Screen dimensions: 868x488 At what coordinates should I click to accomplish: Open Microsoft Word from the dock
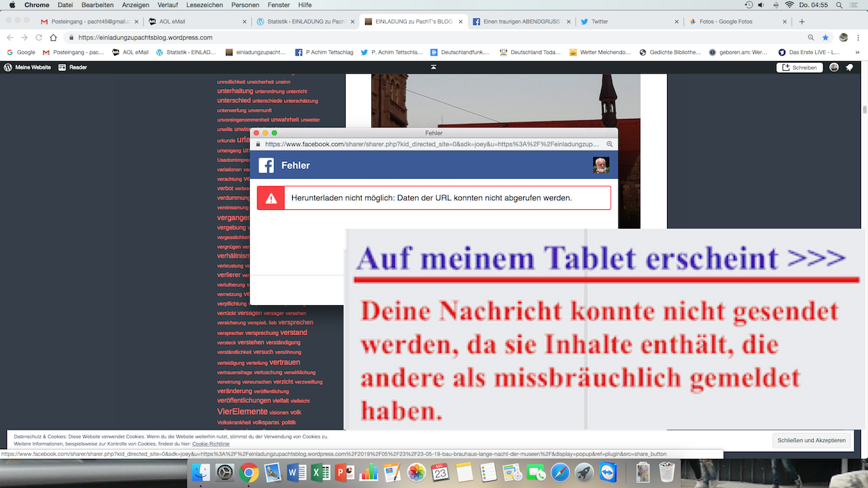pyautogui.click(x=296, y=473)
